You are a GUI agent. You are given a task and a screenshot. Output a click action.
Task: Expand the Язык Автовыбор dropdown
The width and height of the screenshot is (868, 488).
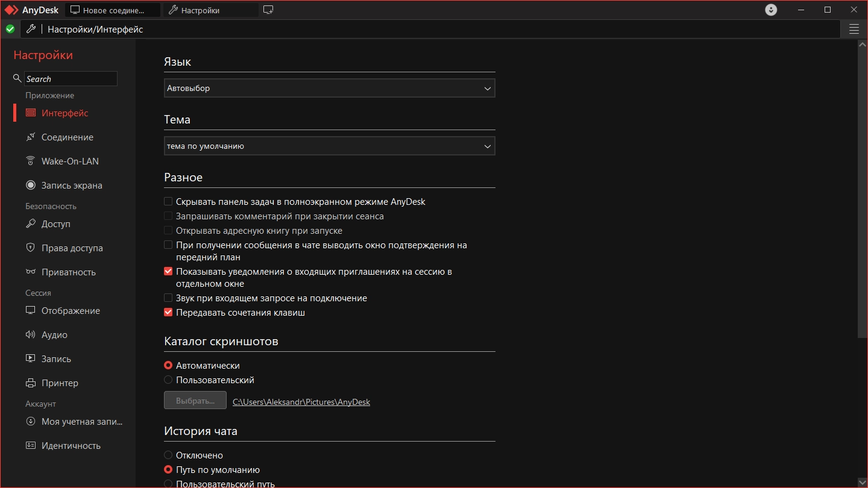329,88
